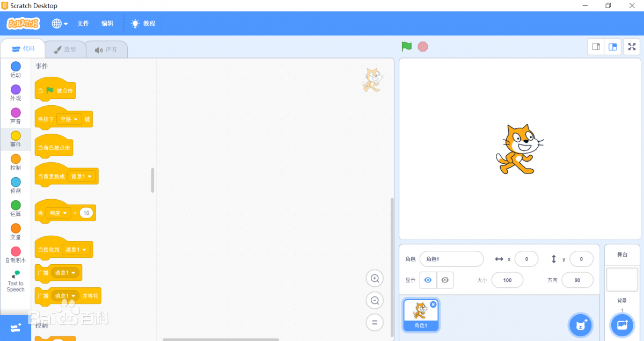Open the add extension button
The width and height of the screenshot is (644, 341).
click(x=15, y=327)
